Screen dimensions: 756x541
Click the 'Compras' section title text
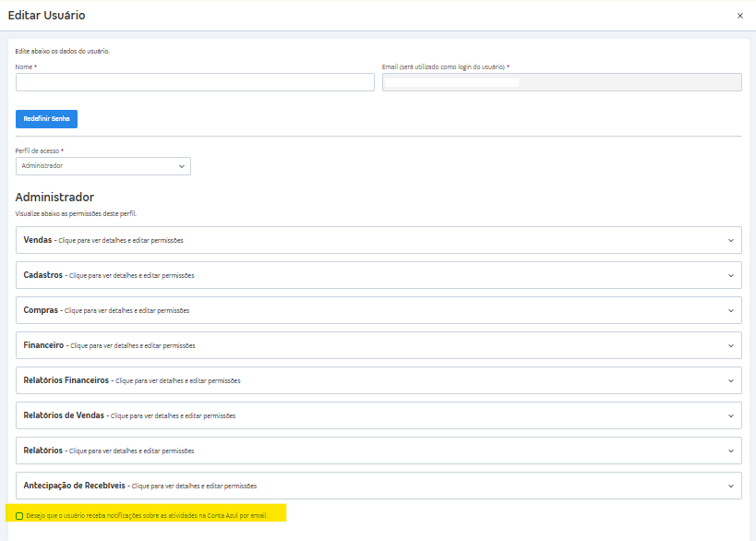41,310
